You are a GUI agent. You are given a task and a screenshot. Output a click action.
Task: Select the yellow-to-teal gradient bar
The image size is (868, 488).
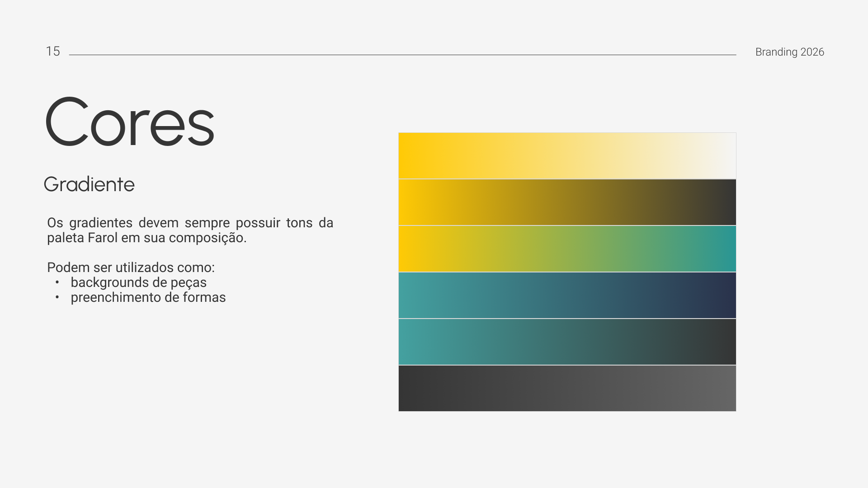tap(567, 249)
